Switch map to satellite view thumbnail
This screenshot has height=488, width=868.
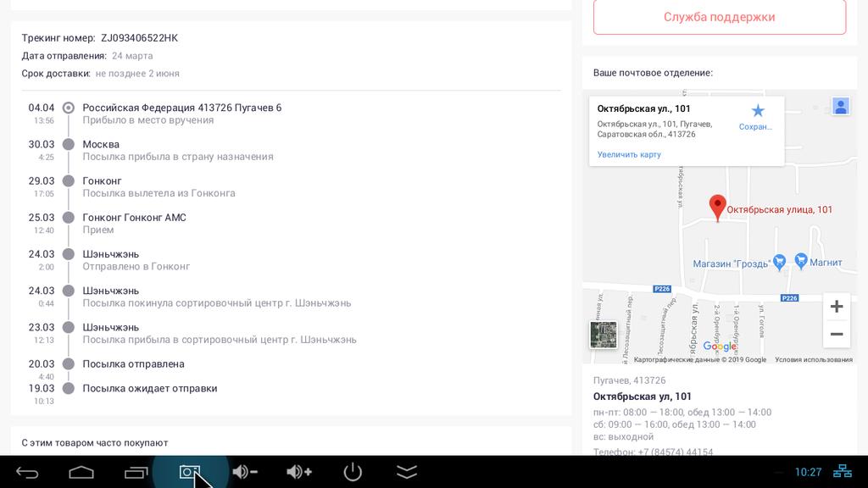(x=604, y=335)
